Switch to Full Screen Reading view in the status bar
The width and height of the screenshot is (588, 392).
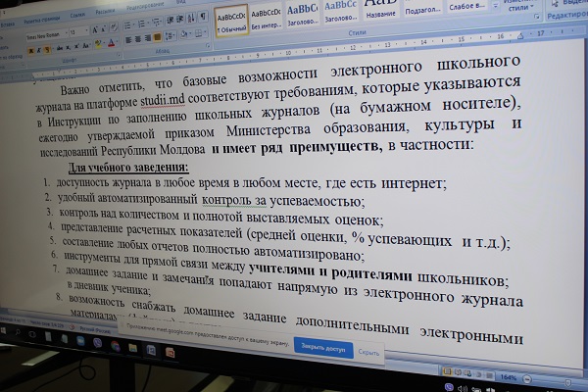(459, 372)
